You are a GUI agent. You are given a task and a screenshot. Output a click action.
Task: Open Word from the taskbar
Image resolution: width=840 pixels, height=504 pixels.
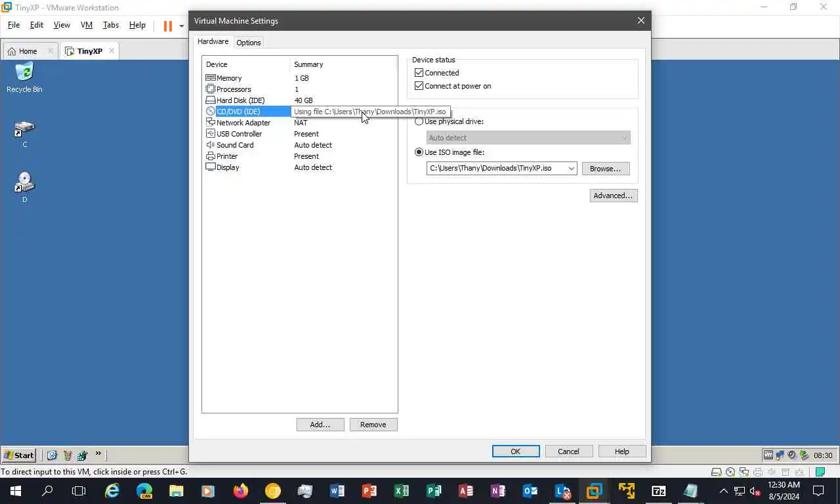(x=337, y=491)
